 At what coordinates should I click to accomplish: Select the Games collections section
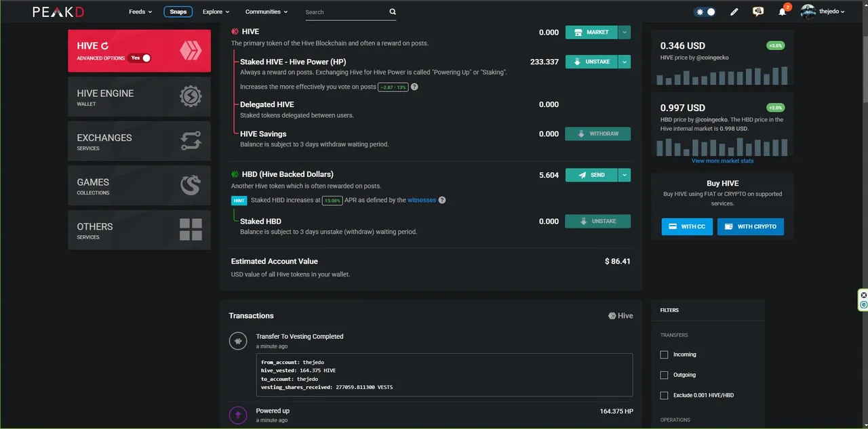point(139,186)
